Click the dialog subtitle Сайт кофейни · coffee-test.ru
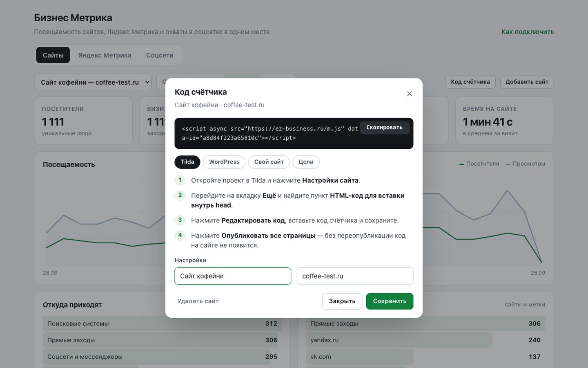This screenshot has height=368, width=588. pos(220,105)
